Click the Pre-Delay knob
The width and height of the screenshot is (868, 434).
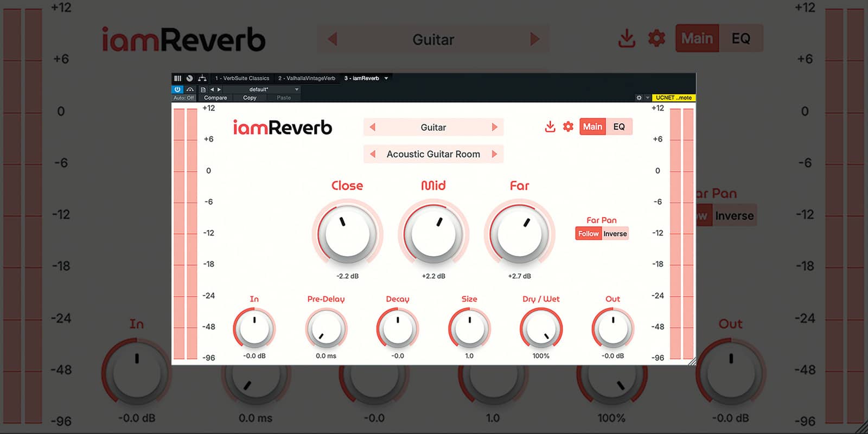click(x=326, y=328)
